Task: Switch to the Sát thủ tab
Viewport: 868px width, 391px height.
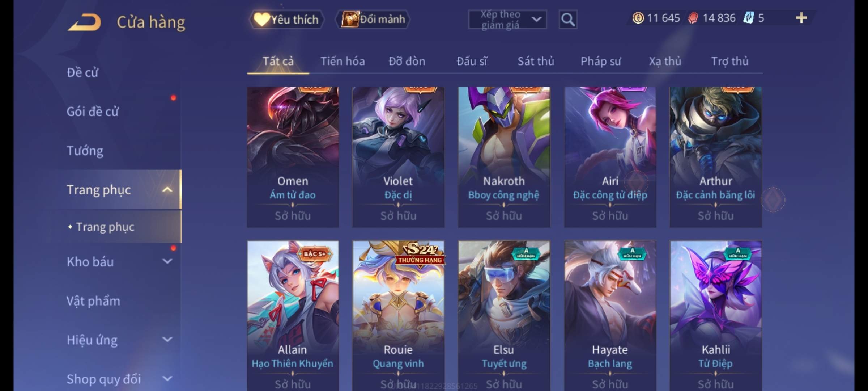Action: click(536, 62)
